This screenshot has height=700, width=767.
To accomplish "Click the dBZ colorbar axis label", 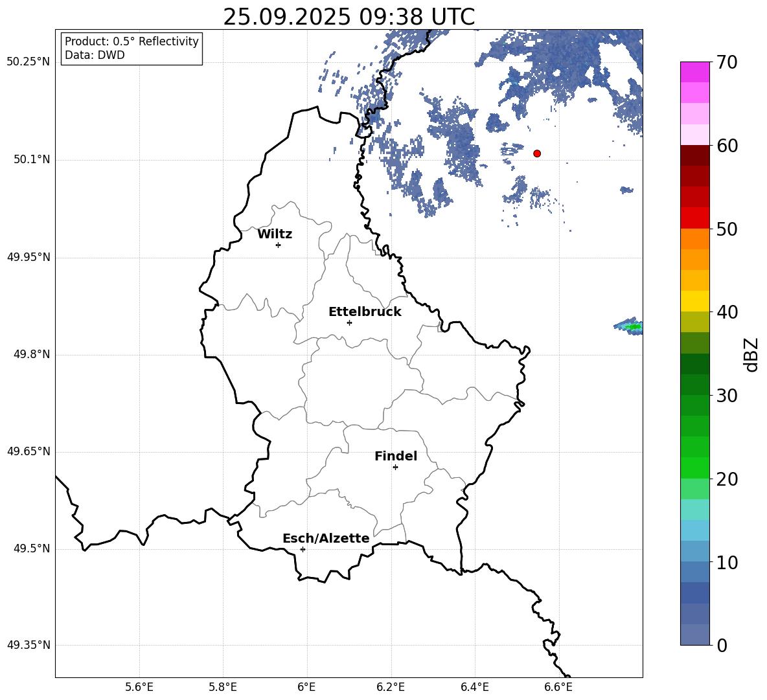I will [752, 354].
